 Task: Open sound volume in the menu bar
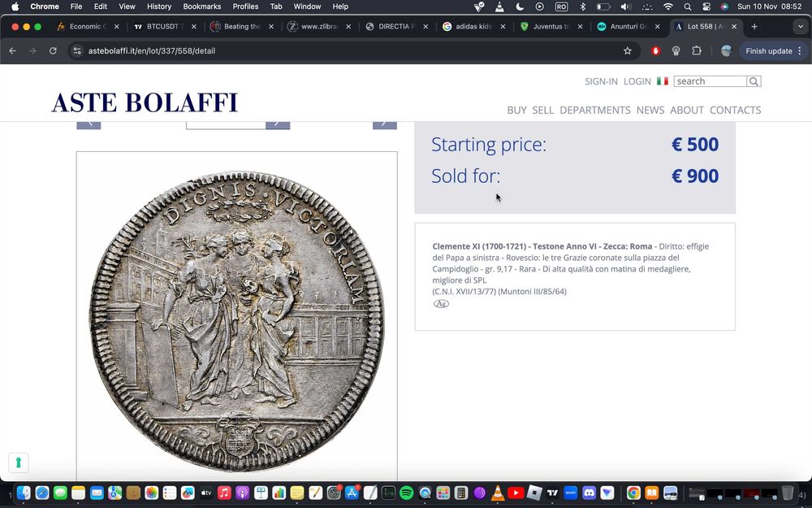pos(625,7)
